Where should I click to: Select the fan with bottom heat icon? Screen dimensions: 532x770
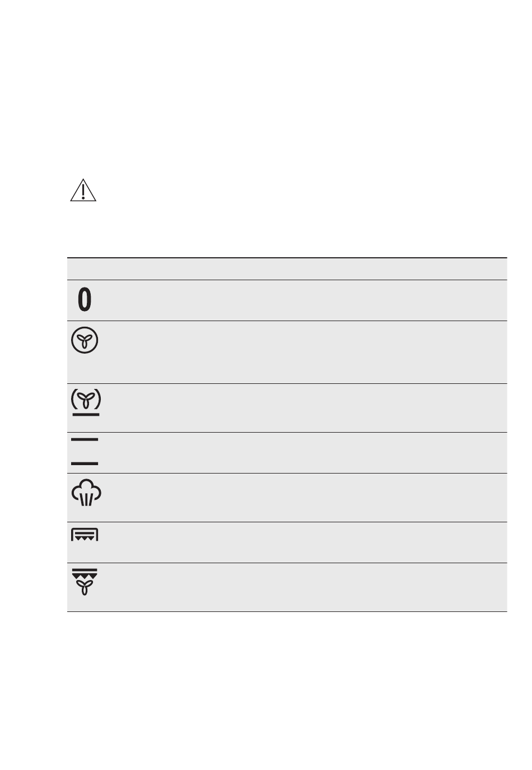(x=85, y=400)
